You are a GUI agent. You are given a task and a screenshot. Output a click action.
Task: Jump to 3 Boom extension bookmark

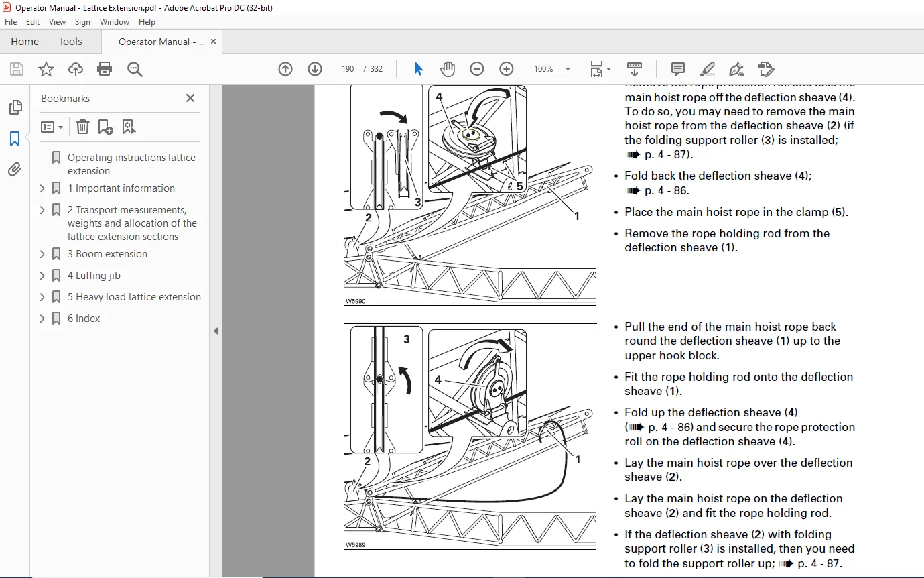[x=107, y=254]
